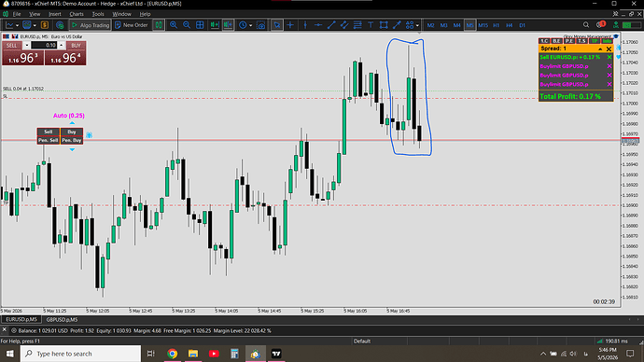Click the signals service toolbar icon
Image resolution: width=644 pixels, height=362 pixels.
pos(60,25)
